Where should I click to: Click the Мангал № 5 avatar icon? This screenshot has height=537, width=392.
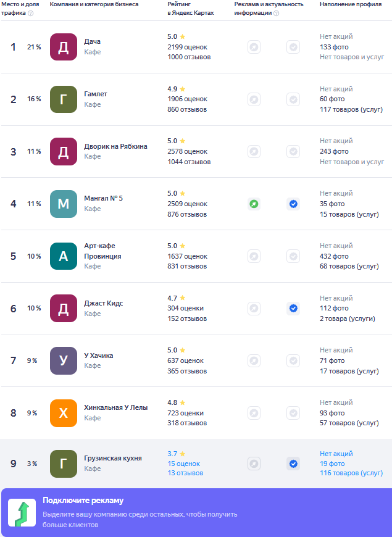tap(64, 204)
